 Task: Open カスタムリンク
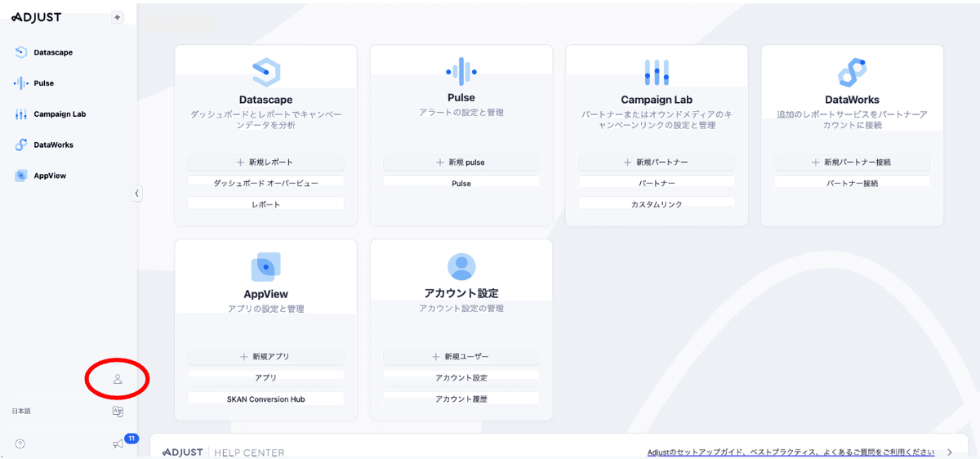(657, 204)
